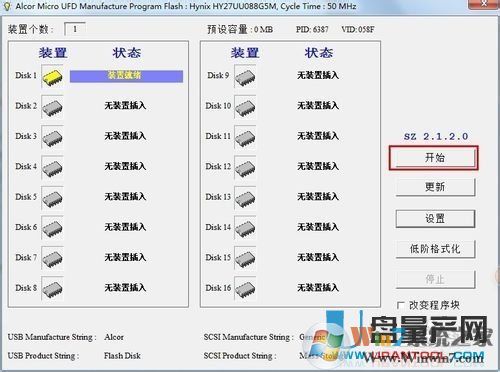
Task: Click the 装置个数 device count field
Action: coord(75,29)
